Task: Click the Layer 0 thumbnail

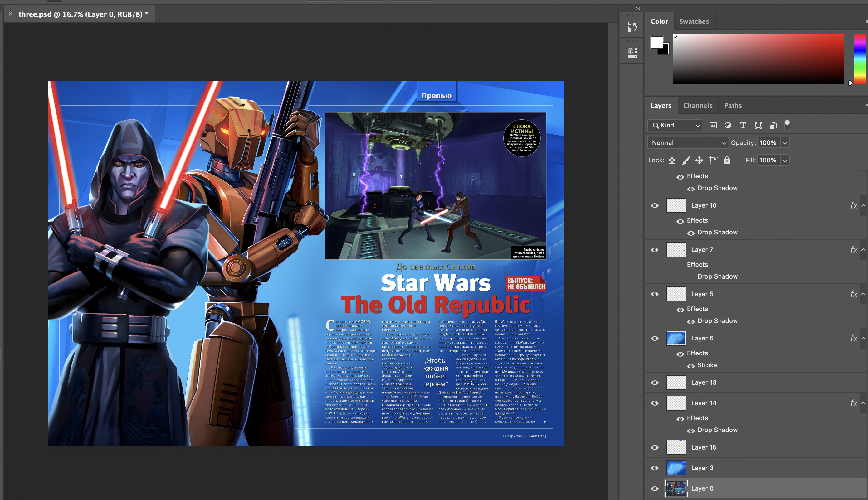Action: [x=676, y=488]
